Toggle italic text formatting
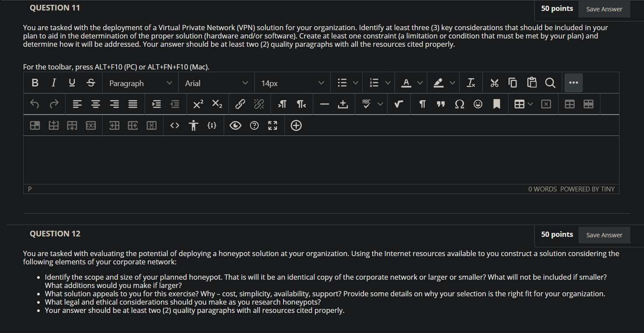Viewport: 644px width, 333px height. pyautogui.click(x=53, y=83)
